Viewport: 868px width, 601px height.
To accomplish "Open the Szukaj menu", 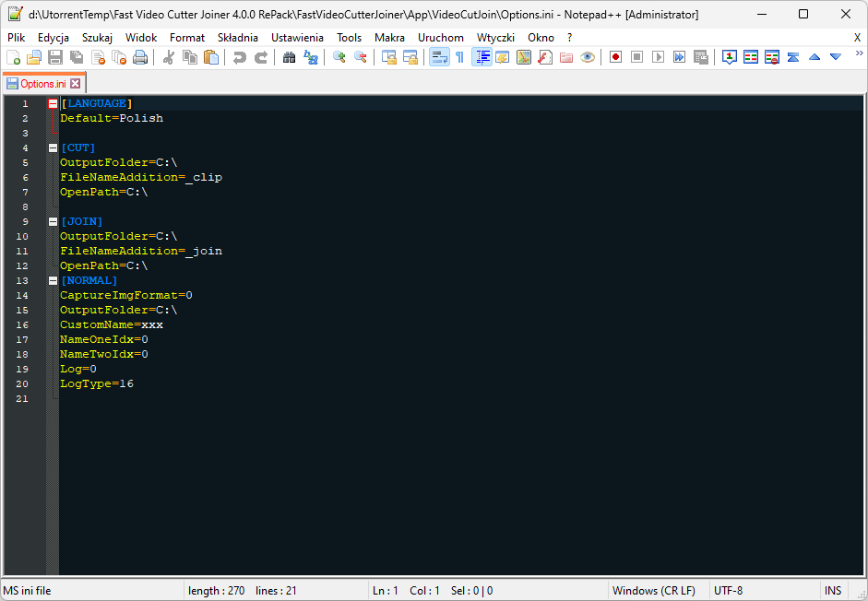I will point(97,38).
